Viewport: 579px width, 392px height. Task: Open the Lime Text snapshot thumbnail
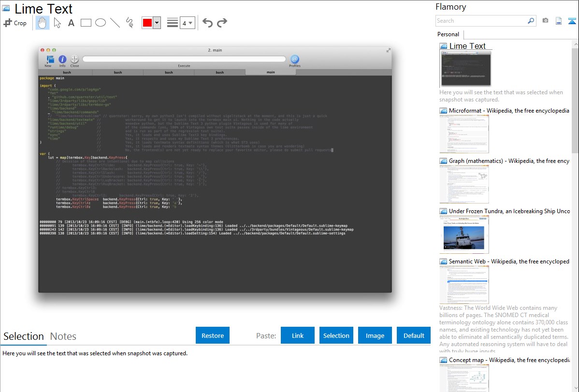[x=465, y=68]
